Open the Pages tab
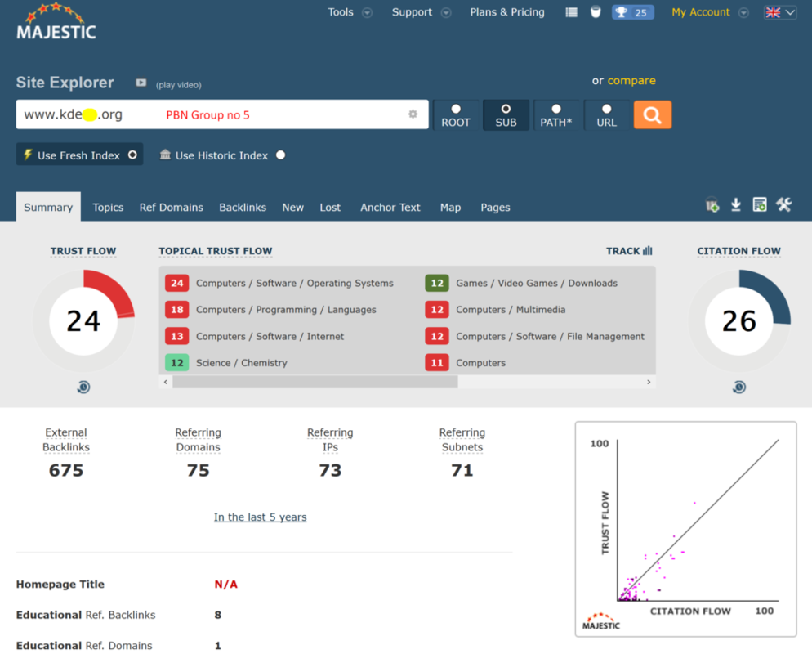Image resolution: width=812 pixels, height=654 pixels. [495, 208]
